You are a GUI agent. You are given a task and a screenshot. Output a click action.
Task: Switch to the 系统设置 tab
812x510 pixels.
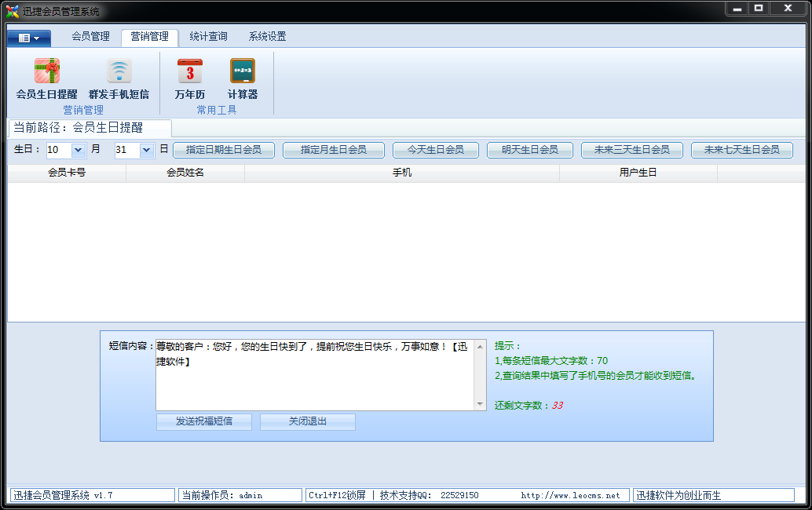tap(267, 37)
